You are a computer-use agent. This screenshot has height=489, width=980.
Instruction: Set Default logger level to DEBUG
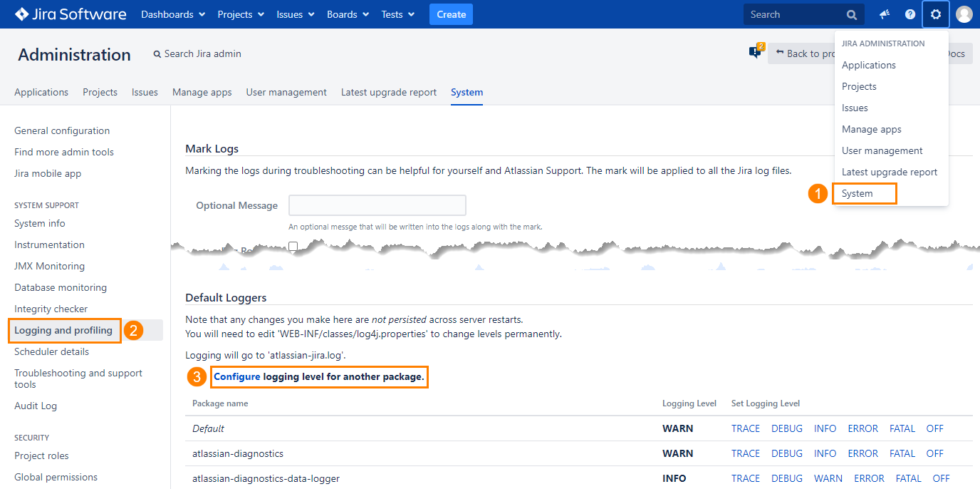786,428
